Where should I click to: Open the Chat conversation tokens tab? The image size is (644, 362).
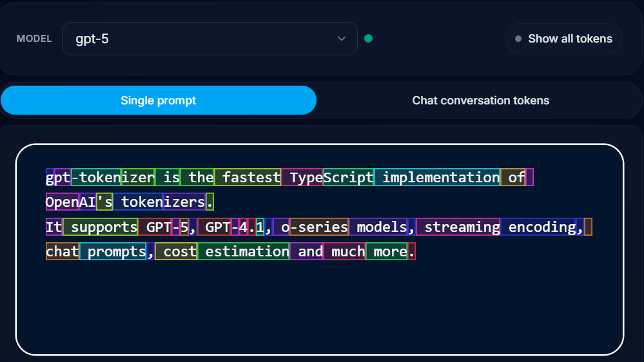click(480, 100)
